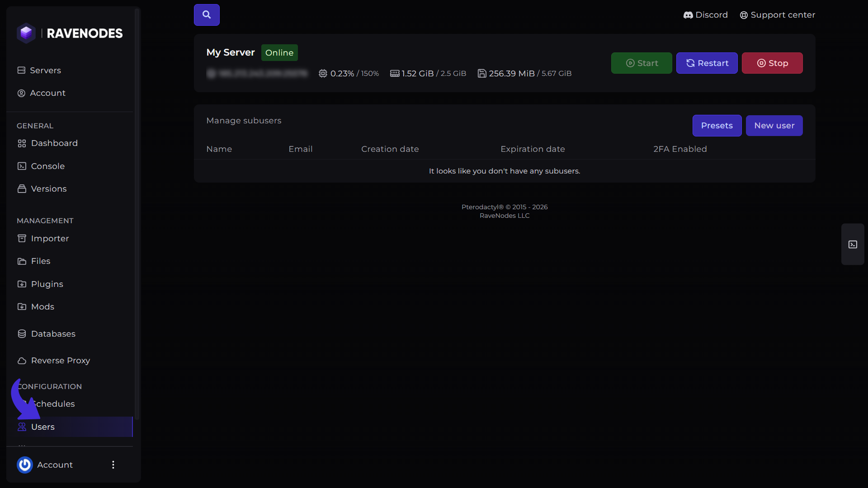Go to Servers in sidebar
This screenshot has width=868, height=488.
tap(39, 70)
